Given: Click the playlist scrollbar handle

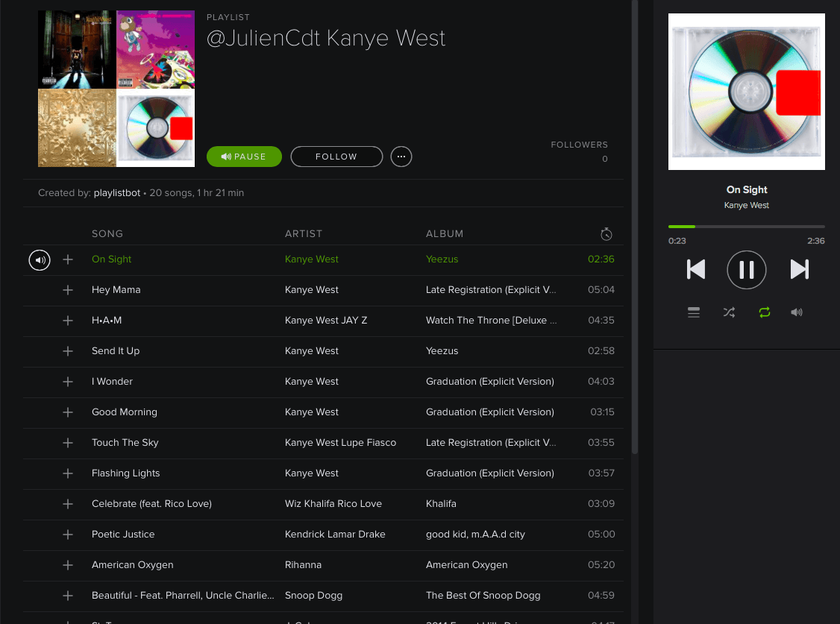Looking at the screenshot, I should 635,227.
